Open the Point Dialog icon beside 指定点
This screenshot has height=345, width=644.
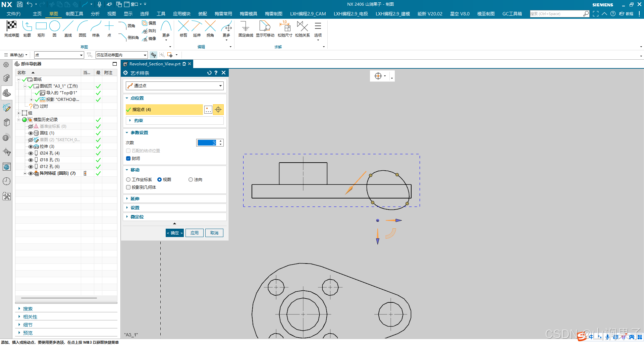pyautogui.click(x=208, y=110)
